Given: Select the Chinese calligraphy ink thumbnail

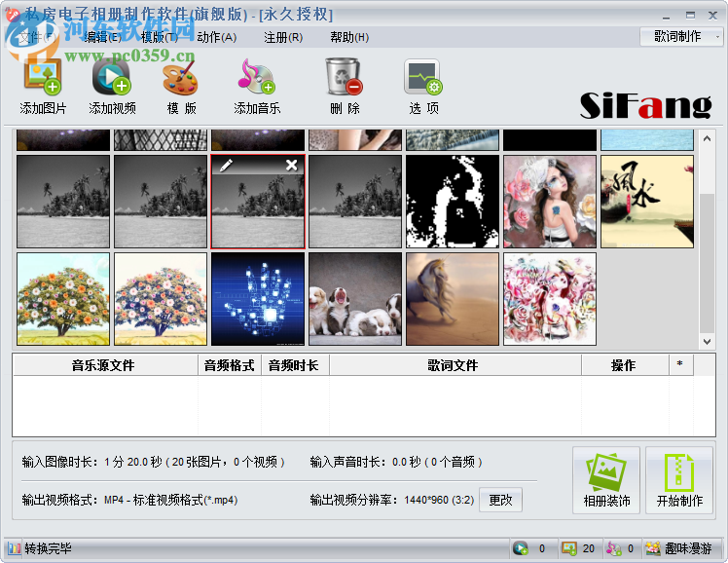Looking at the screenshot, I should tap(647, 202).
